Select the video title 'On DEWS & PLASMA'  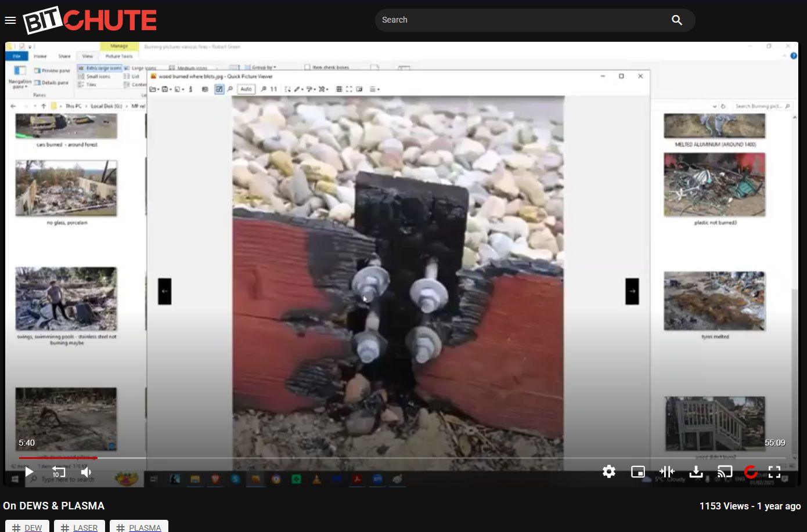[x=54, y=506]
